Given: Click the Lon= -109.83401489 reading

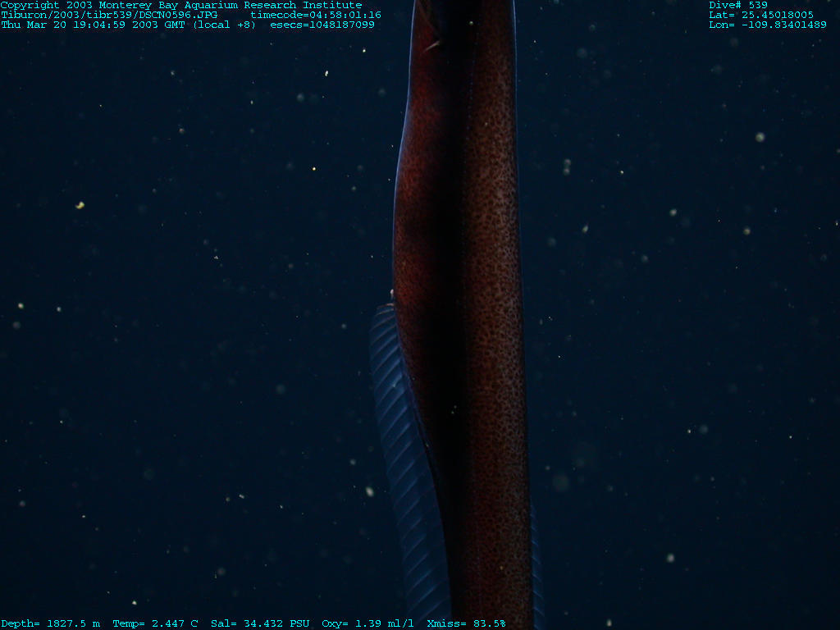Looking at the screenshot, I should [x=768, y=25].
